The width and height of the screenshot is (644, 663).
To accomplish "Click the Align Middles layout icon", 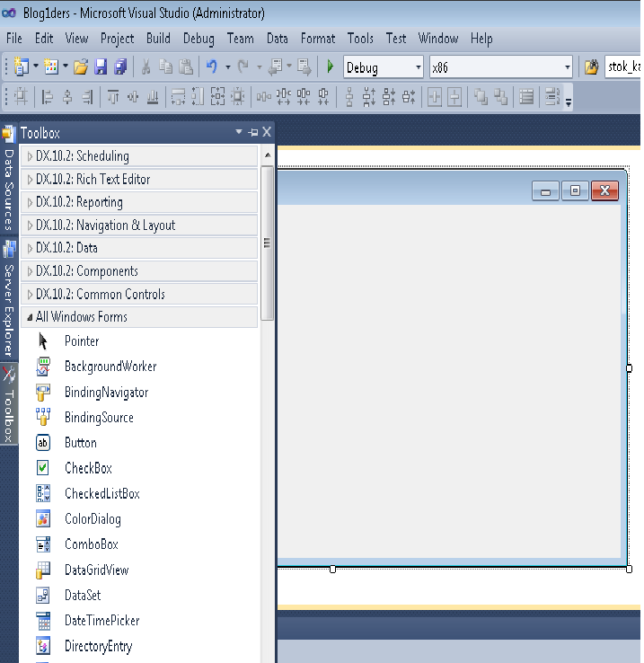I will [x=133, y=97].
